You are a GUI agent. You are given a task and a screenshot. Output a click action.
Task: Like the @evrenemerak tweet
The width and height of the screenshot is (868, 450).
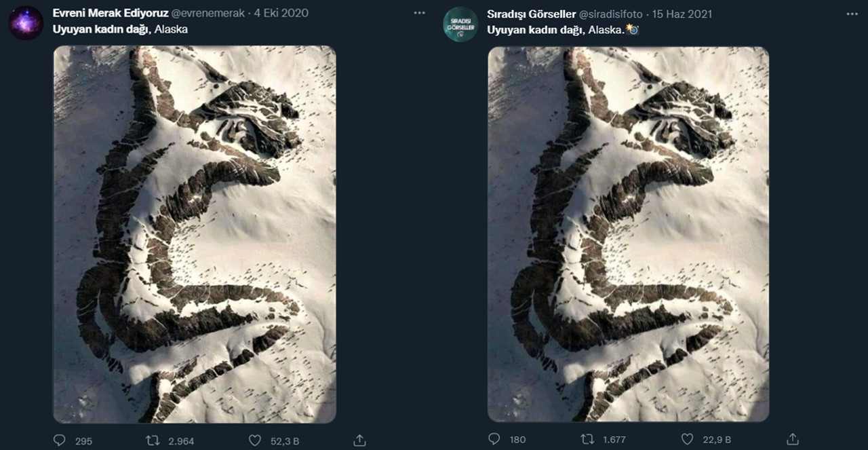click(256, 440)
